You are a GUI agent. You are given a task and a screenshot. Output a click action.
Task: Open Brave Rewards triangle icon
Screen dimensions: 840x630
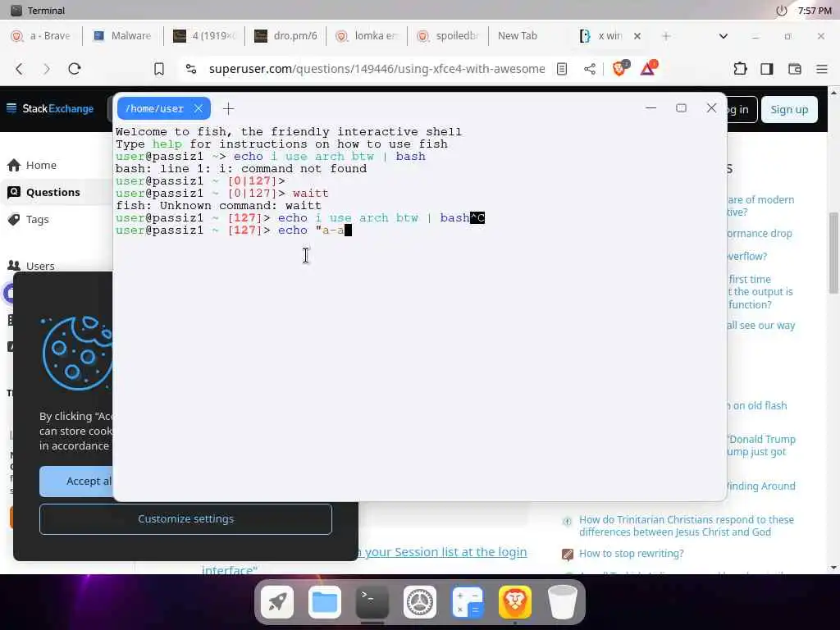[648, 68]
